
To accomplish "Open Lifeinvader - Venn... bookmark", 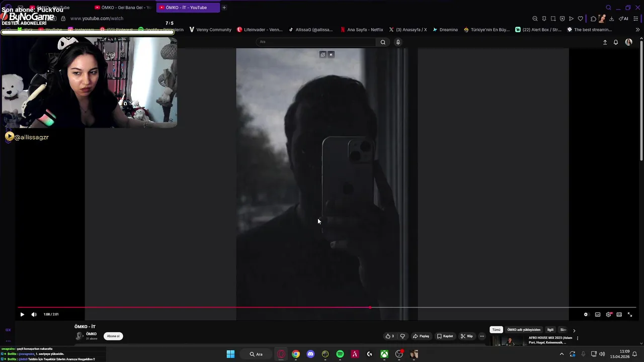I will coord(260,30).
